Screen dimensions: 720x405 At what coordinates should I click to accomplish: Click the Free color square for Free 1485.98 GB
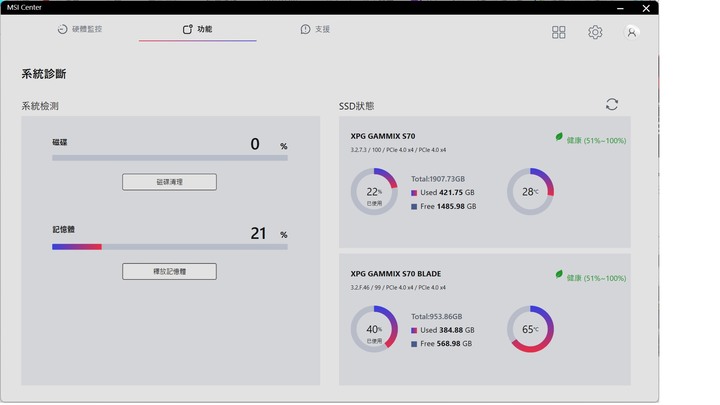point(414,207)
